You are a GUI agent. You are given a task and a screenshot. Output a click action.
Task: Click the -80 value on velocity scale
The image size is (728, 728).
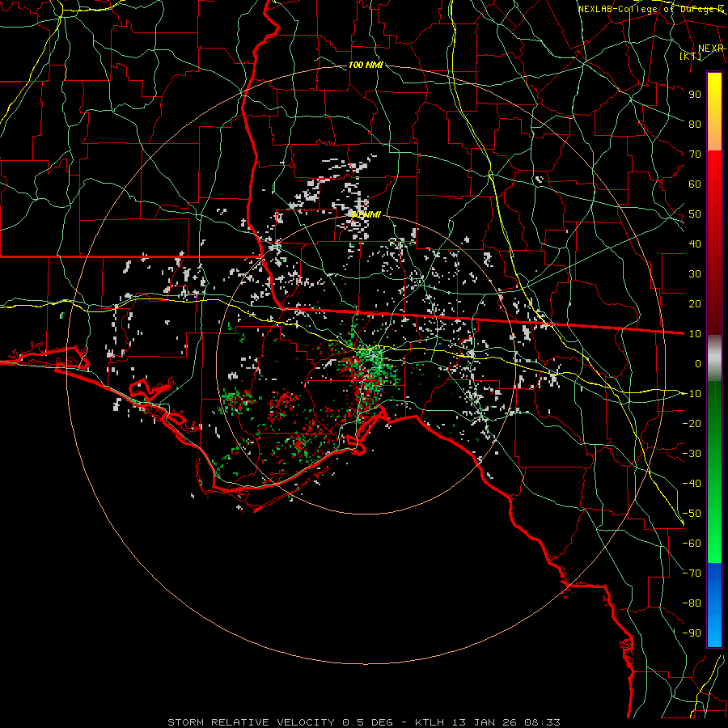point(692,603)
